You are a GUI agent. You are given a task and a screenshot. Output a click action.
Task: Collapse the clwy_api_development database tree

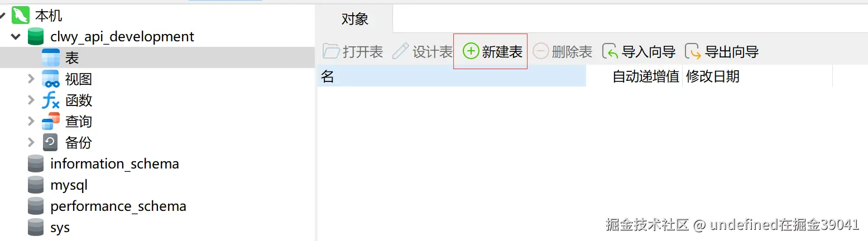16,37
